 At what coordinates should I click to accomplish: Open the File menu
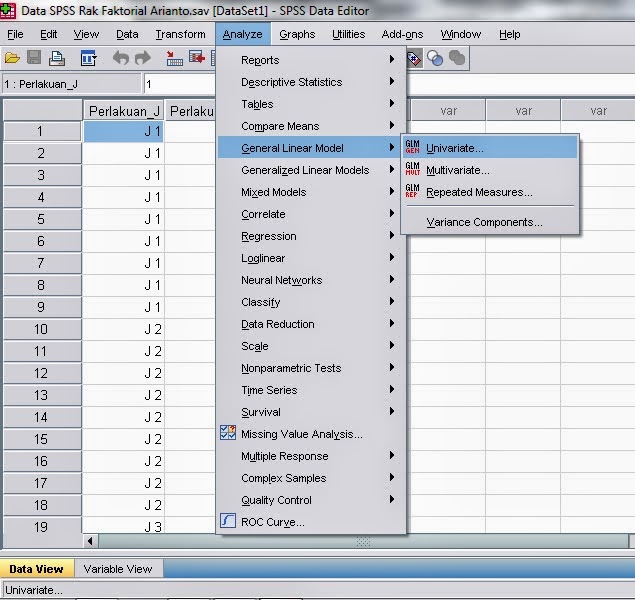(15, 34)
